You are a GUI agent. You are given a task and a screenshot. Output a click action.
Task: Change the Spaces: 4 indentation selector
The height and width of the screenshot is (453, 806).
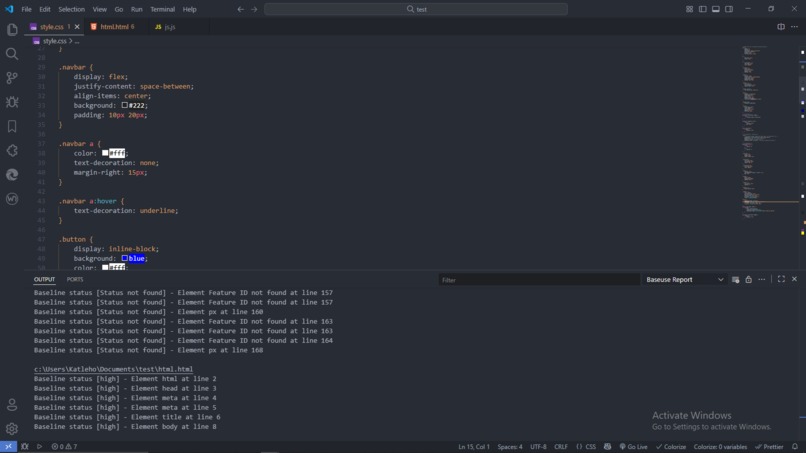pos(510,446)
